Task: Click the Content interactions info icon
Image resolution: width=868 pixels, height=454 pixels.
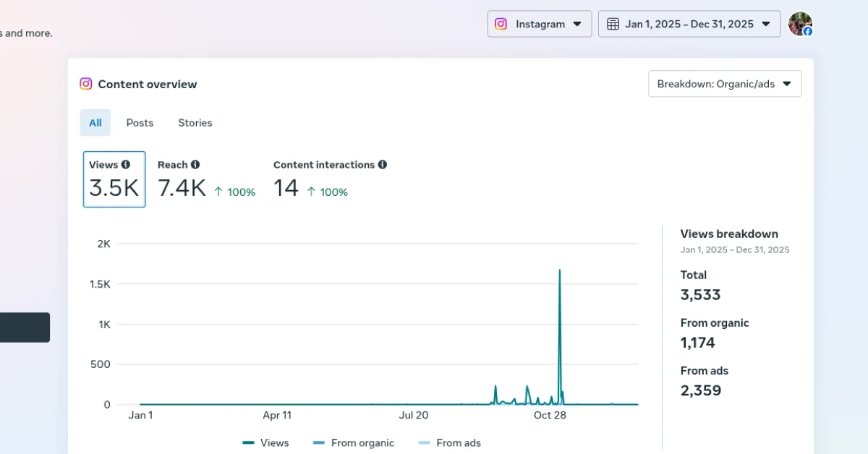Action: 383,165
